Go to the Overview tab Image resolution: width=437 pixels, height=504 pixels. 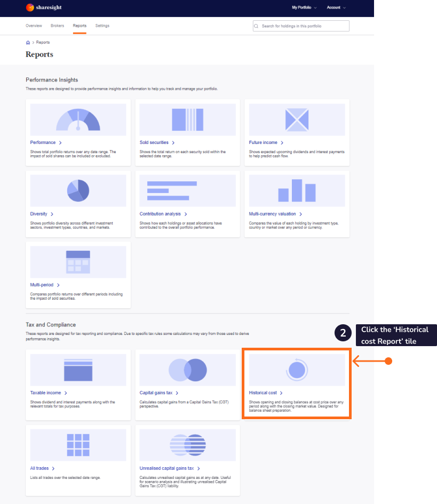(34, 26)
